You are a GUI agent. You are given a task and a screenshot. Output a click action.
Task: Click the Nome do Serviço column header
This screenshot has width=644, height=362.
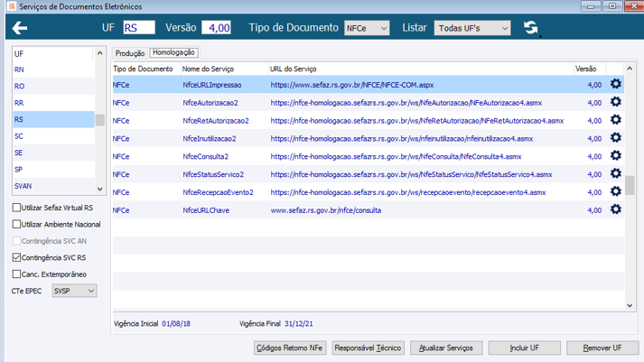224,69
